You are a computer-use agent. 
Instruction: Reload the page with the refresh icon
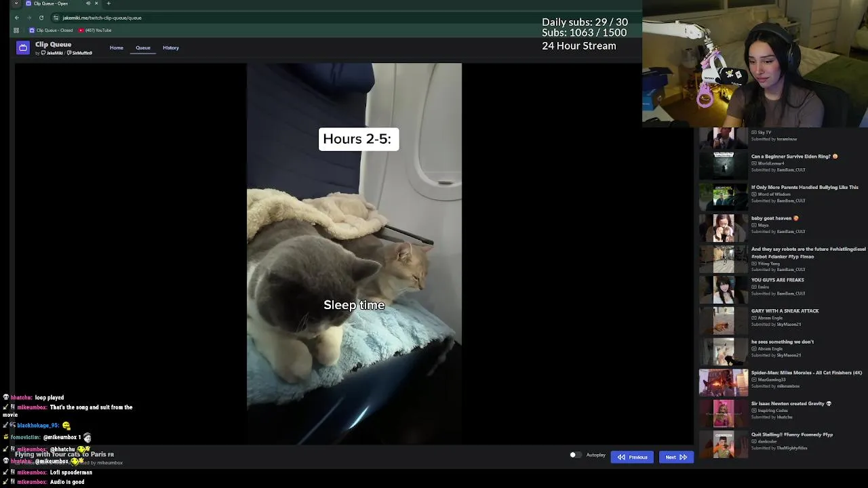point(41,18)
